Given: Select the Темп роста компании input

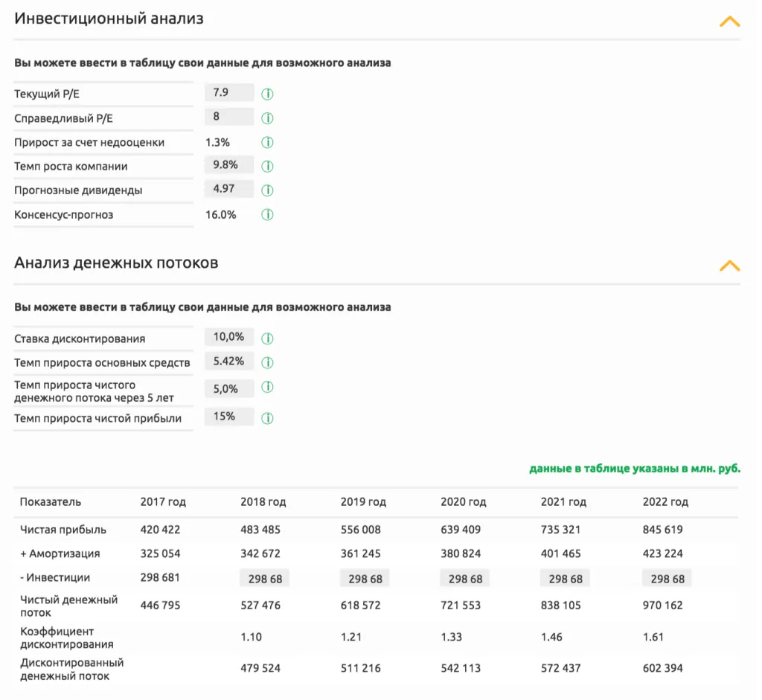Looking at the screenshot, I should click(229, 165).
